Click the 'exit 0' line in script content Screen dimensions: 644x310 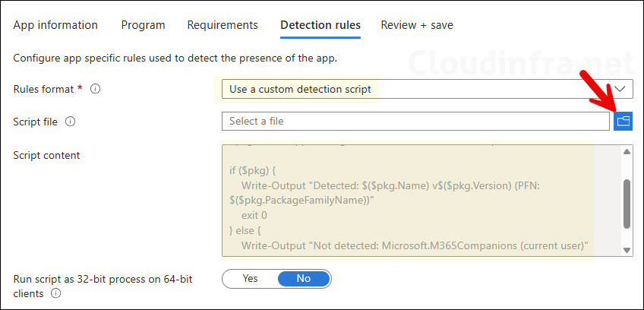(x=255, y=215)
